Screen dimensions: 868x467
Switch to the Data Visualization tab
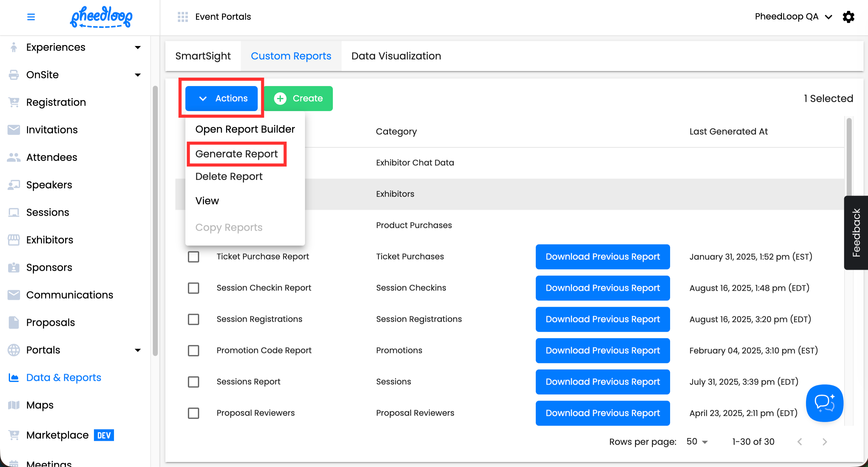(x=396, y=56)
